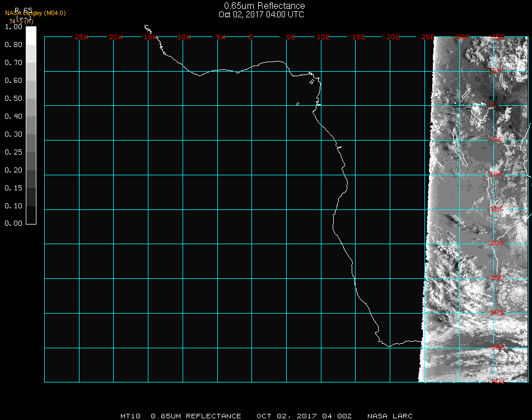Click 'OCT 02, 2017 04:00Z' in the footer
532x420 pixels.
[x=304, y=416]
